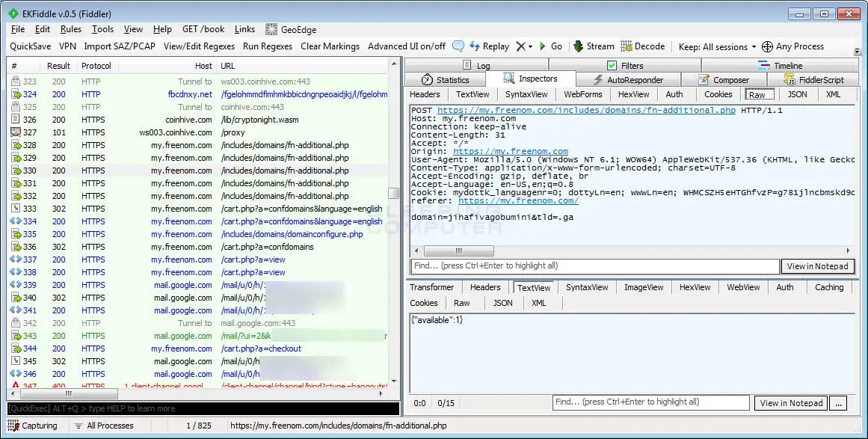The height and width of the screenshot is (439, 868).
Task: Click the request pane horizontal scrollbar thumb
Action: click(458, 251)
